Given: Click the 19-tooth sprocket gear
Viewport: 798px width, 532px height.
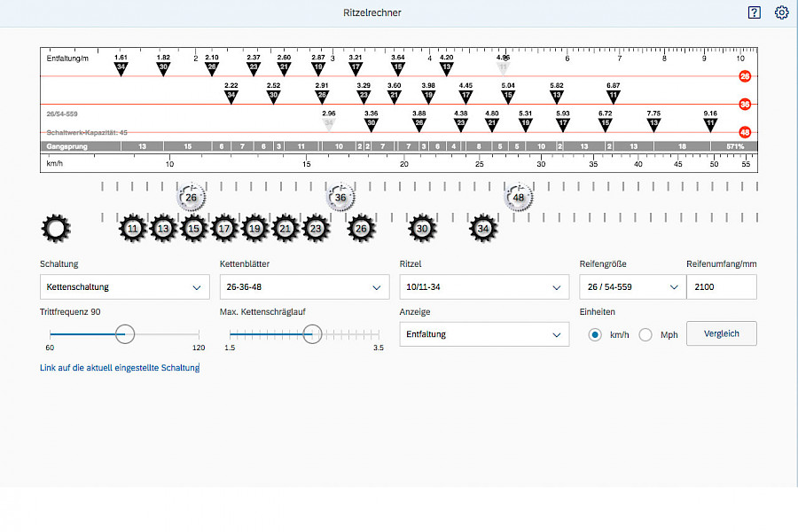Looking at the screenshot, I should pos(254,229).
